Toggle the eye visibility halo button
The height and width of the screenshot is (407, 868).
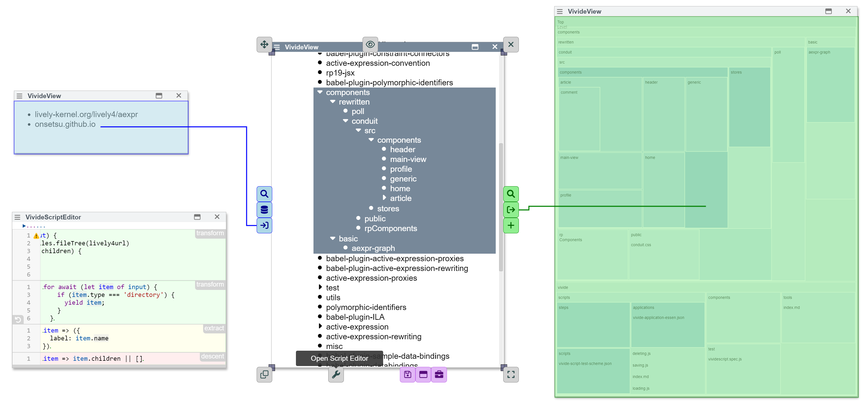[370, 45]
